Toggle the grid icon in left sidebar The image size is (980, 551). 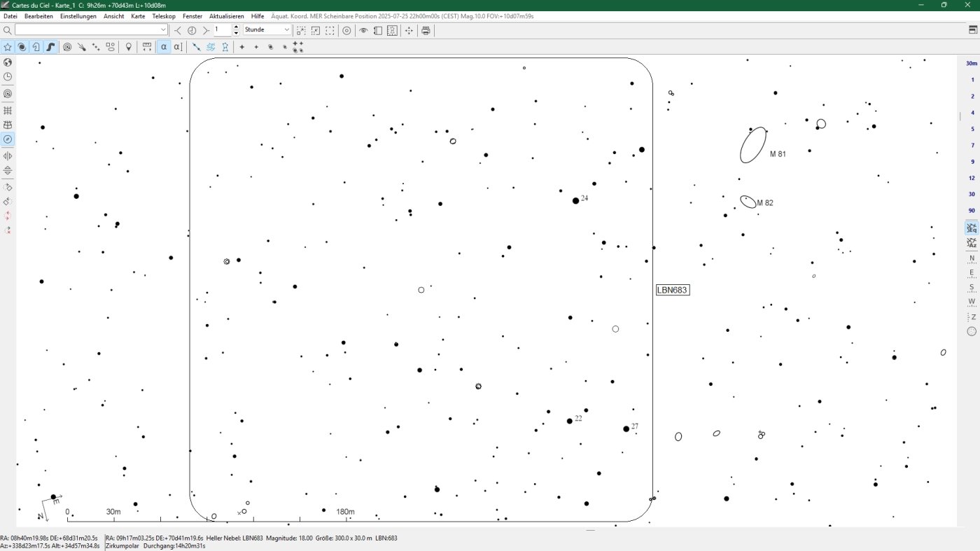coord(8,111)
